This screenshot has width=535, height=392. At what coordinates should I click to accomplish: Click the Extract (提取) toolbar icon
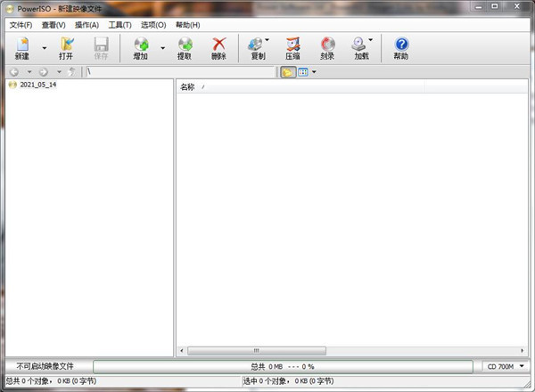click(x=185, y=48)
